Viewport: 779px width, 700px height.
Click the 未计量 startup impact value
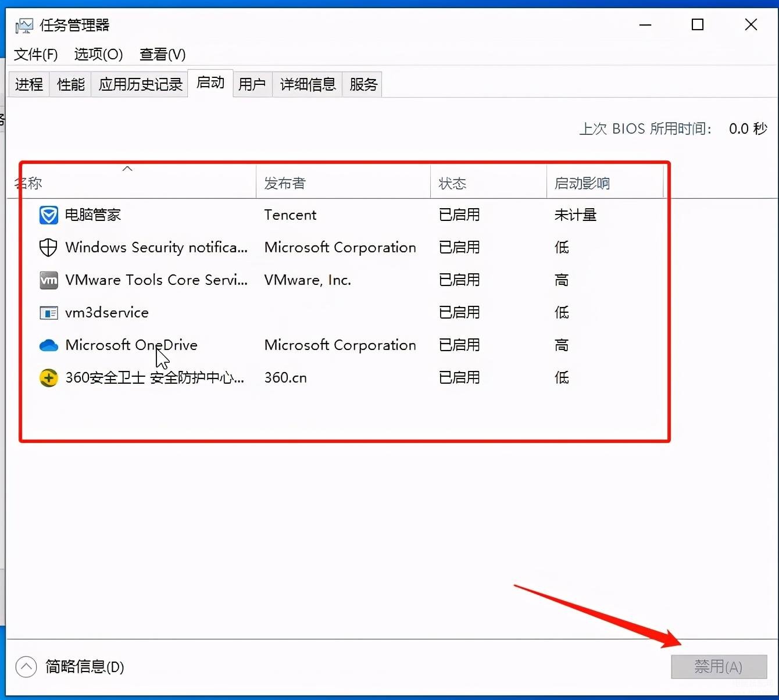click(576, 215)
